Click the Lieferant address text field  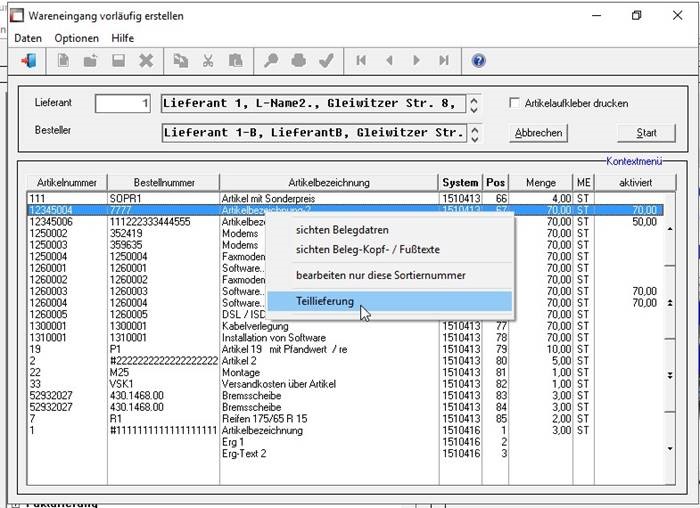tap(313, 104)
